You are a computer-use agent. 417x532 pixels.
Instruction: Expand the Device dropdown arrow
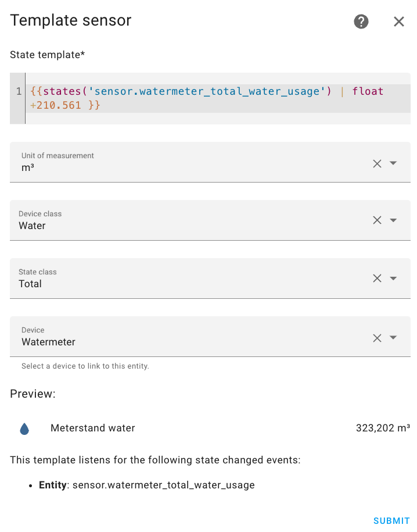(393, 338)
